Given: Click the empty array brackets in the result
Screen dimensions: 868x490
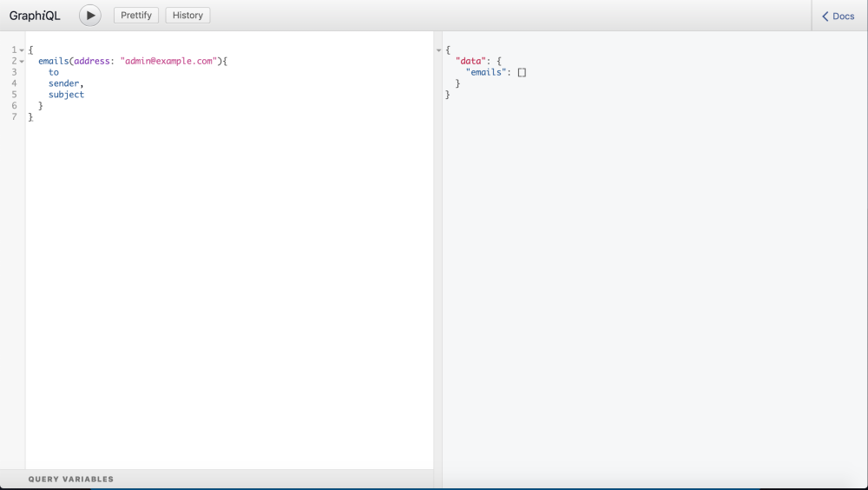Looking at the screenshot, I should 522,73.
